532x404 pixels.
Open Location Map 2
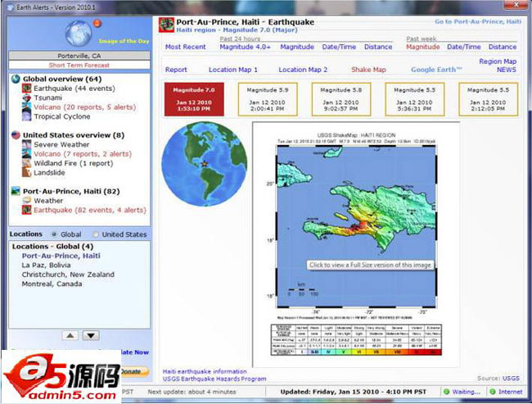point(303,70)
